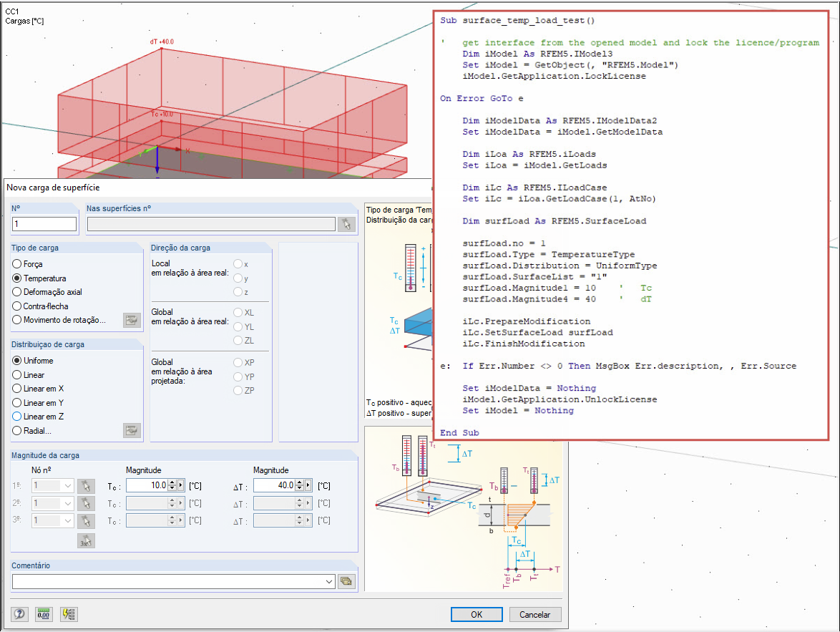Click the 3x multiple node pick icon
Viewport: 840px width, 632px height.
click(86, 541)
